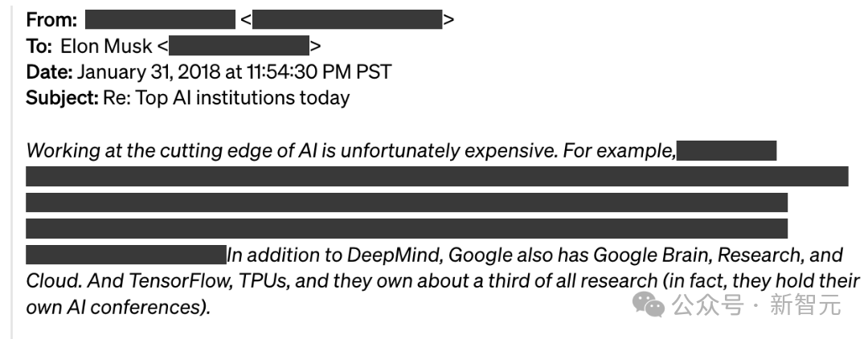
Task: Open the Re: Top AI institutions today subject
Action: click(x=226, y=98)
